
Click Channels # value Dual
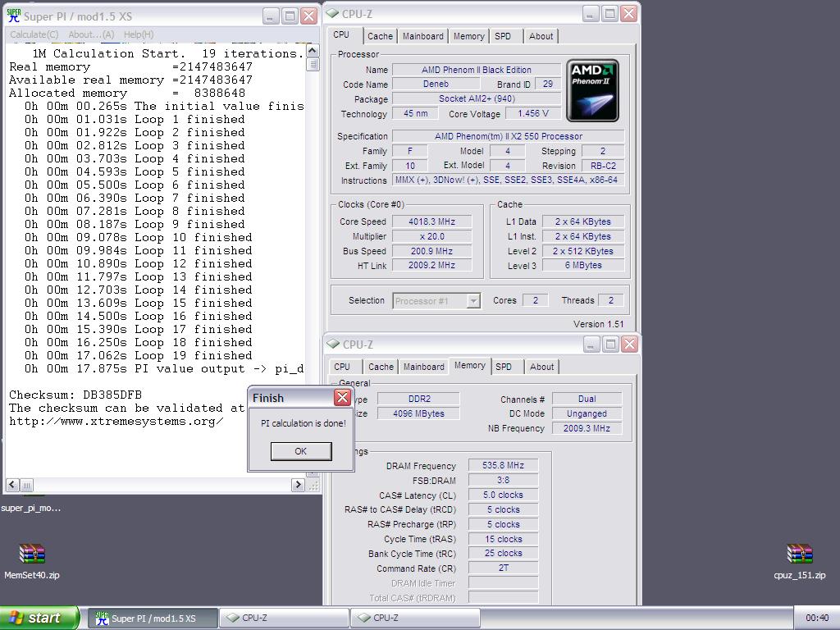point(587,399)
